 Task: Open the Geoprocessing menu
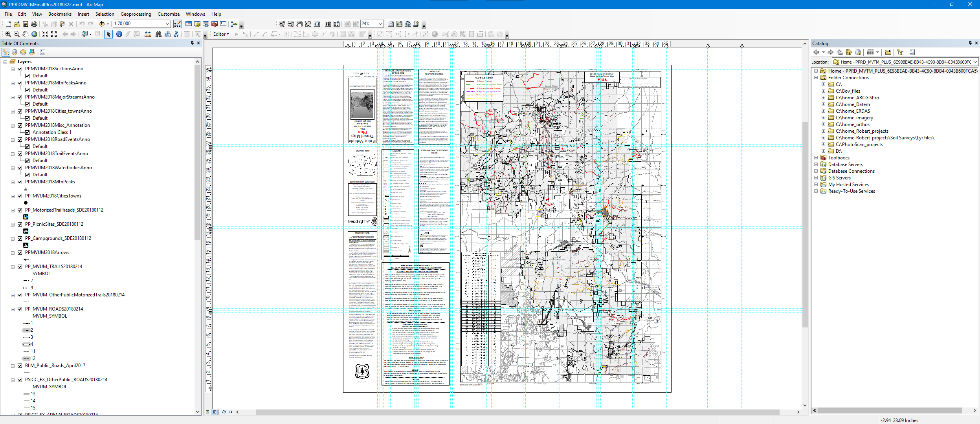pos(136,14)
